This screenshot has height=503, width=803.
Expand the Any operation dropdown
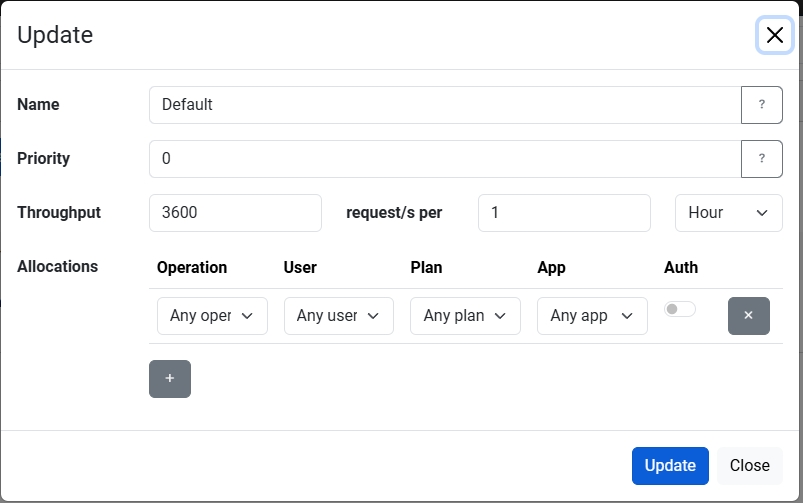click(212, 316)
